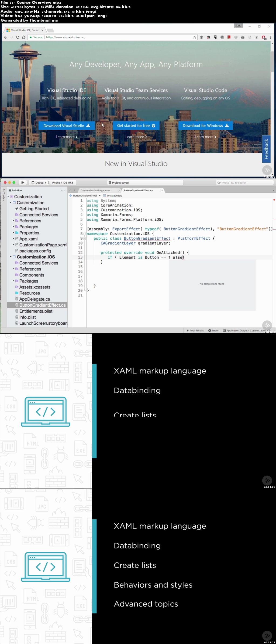Open Learn more under Team Services

(x=136, y=137)
